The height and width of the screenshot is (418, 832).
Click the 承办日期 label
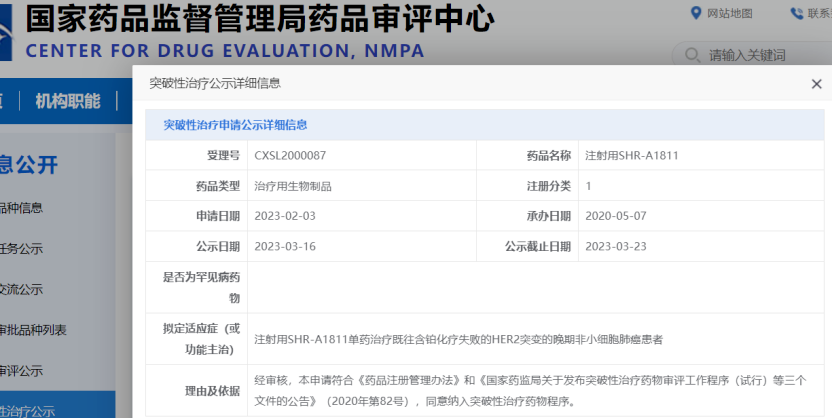click(x=549, y=216)
